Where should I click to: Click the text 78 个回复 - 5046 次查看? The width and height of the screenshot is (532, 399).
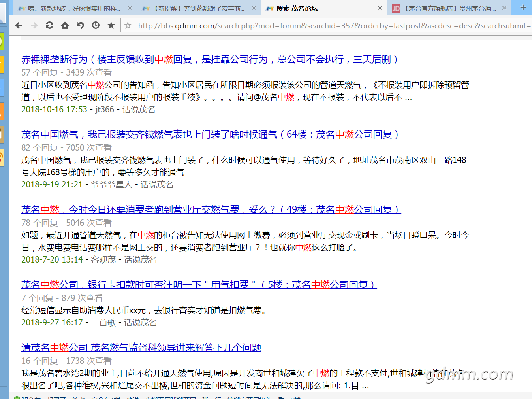66,223
